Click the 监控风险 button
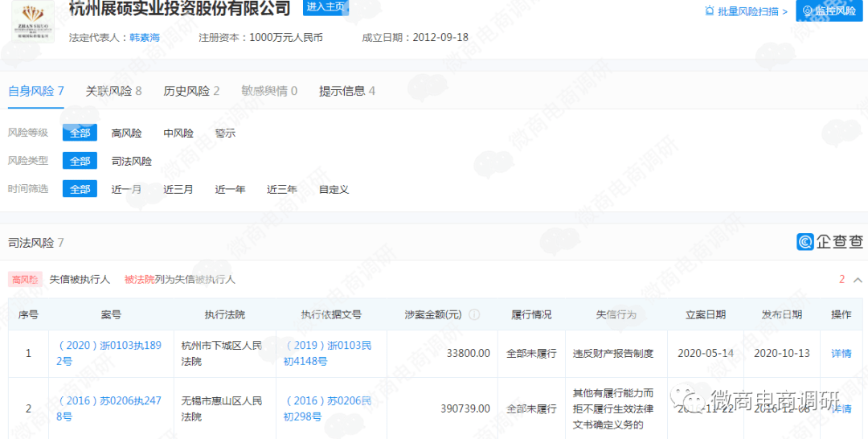This screenshot has width=868, height=439. (x=829, y=10)
